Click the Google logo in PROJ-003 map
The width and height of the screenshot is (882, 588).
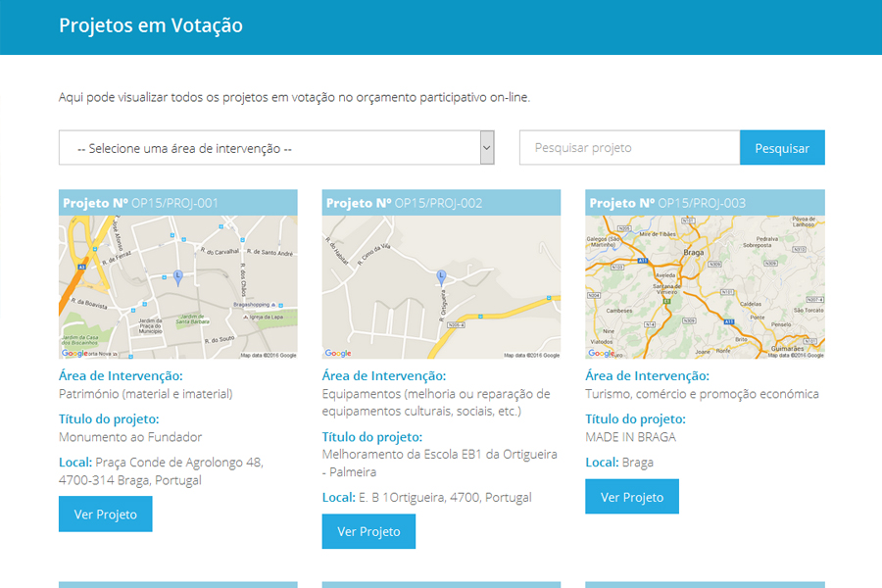coord(601,354)
